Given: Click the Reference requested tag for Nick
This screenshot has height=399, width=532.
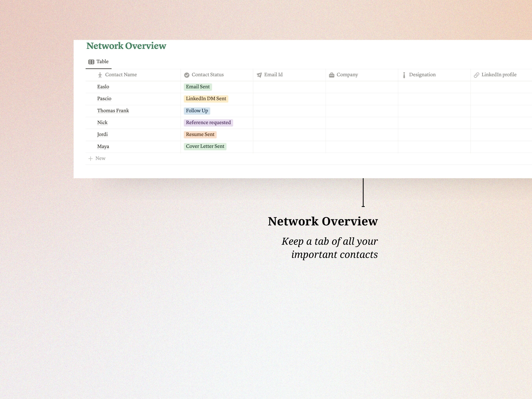Looking at the screenshot, I should click(208, 123).
